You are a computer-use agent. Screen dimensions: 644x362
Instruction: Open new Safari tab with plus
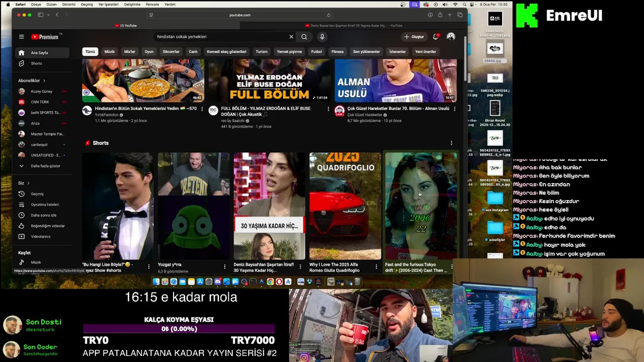click(450, 15)
